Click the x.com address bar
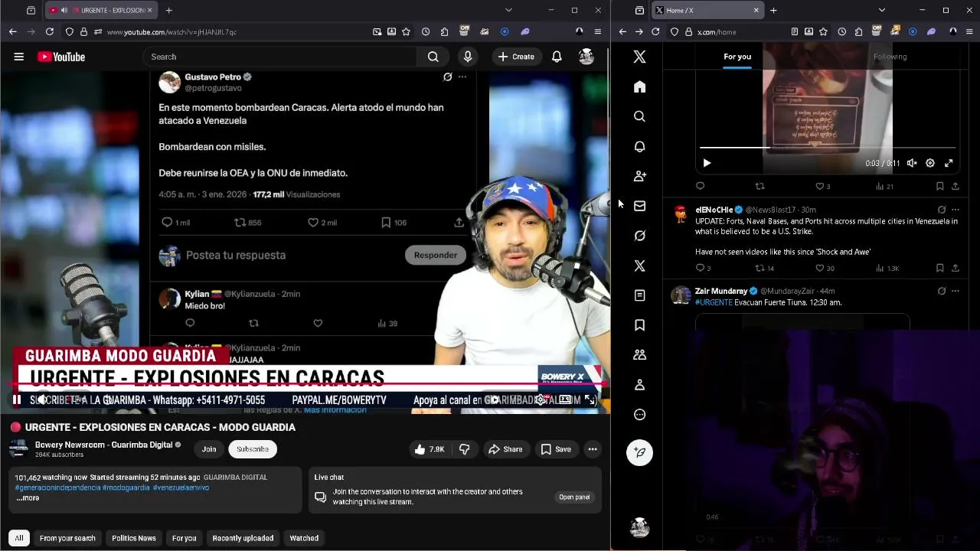 (717, 32)
